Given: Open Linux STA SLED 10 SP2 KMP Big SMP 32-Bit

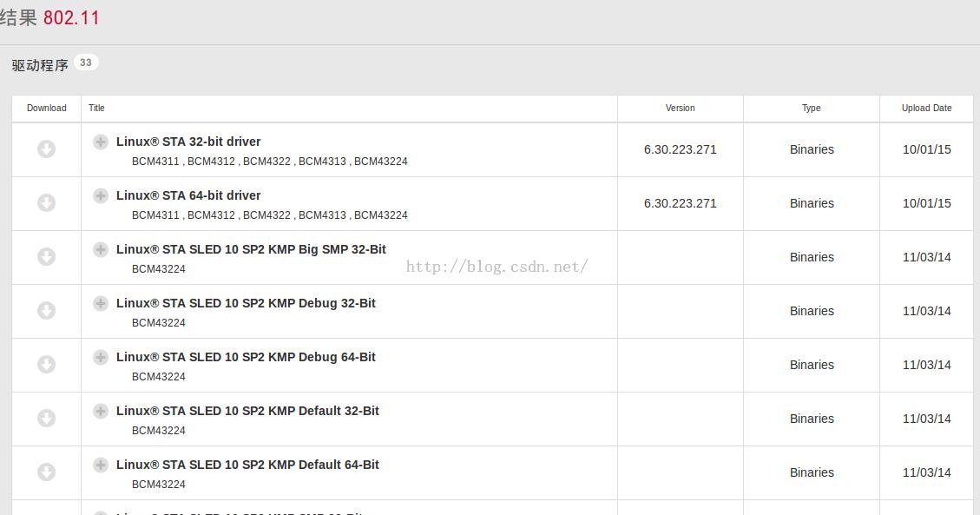Looking at the screenshot, I should pyautogui.click(x=251, y=249).
